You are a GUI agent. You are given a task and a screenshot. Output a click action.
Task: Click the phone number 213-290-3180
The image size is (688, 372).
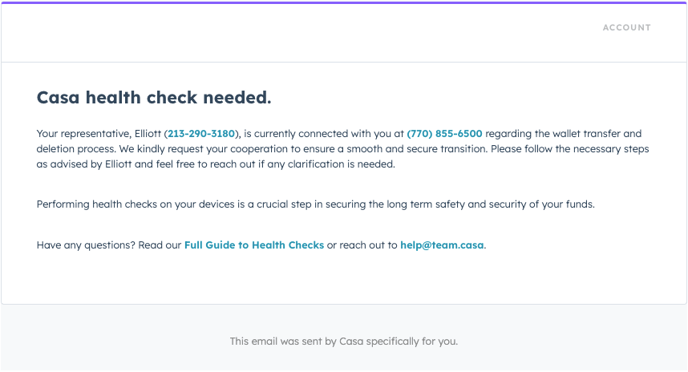(201, 134)
